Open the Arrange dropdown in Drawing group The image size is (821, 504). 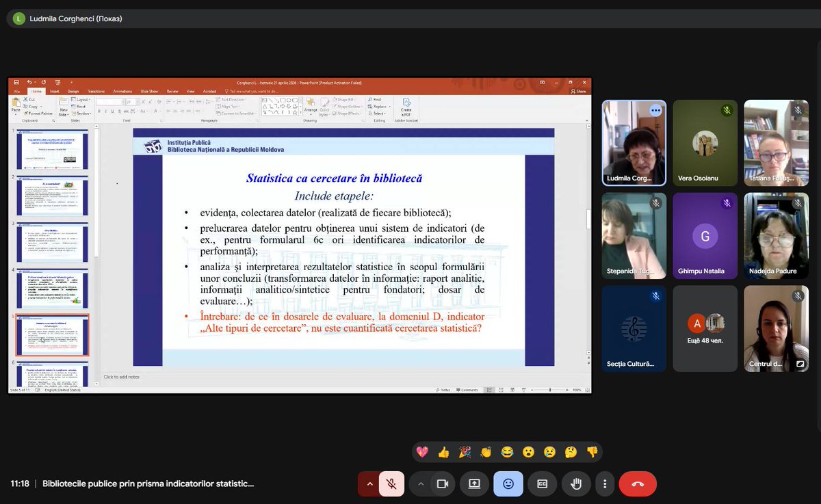(x=311, y=109)
